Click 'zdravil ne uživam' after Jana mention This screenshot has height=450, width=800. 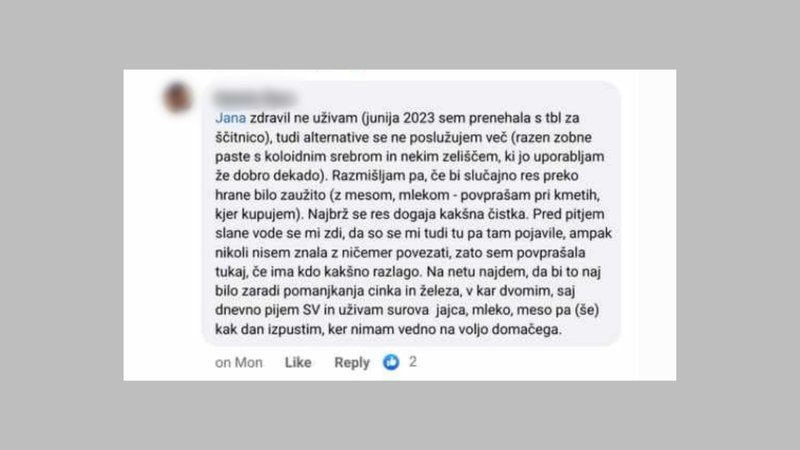click(x=304, y=118)
